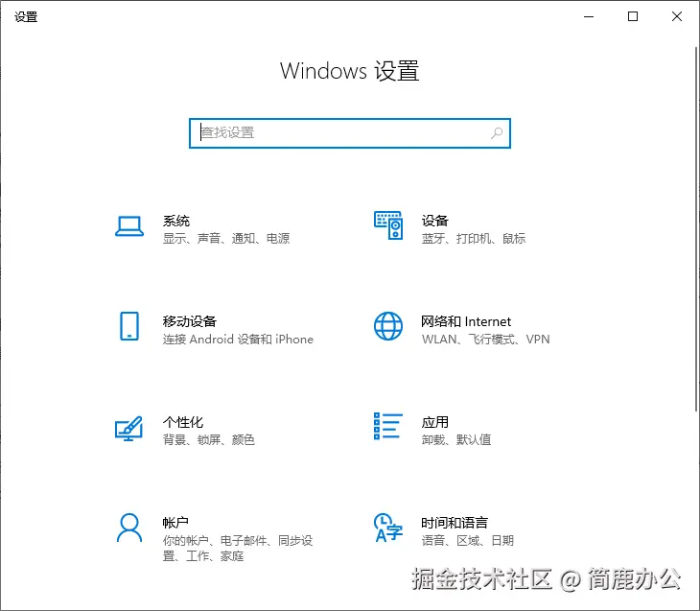Click text 背景、锁屏、颜色
The height and width of the screenshot is (611, 700).
(208, 439)
